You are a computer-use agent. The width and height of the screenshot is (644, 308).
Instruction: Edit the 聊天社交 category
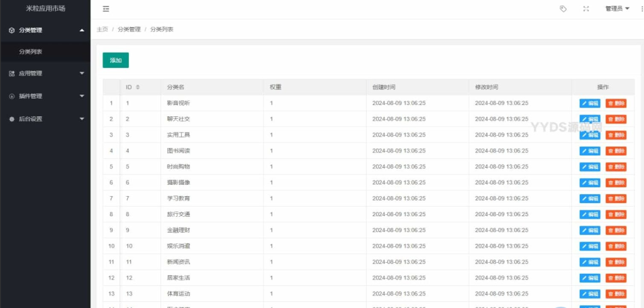pos(590,119)
